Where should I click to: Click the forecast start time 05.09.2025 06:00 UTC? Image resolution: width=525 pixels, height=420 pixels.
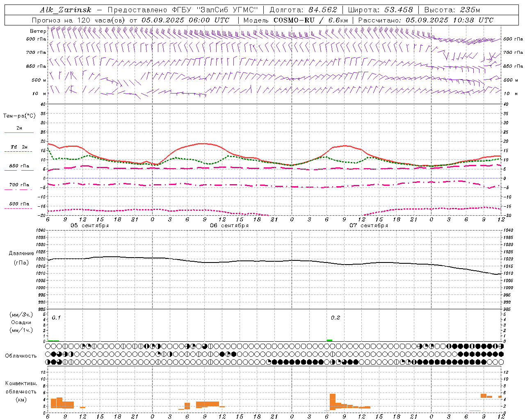click(x=185, y=20)
